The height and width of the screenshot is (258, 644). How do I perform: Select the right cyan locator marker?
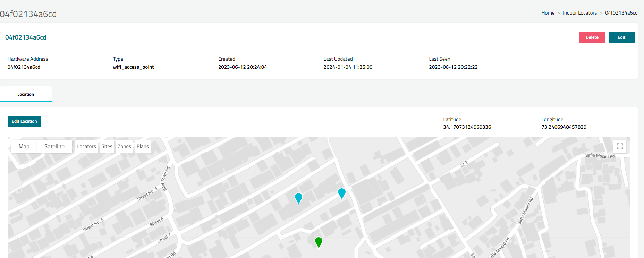coord(342,193)
